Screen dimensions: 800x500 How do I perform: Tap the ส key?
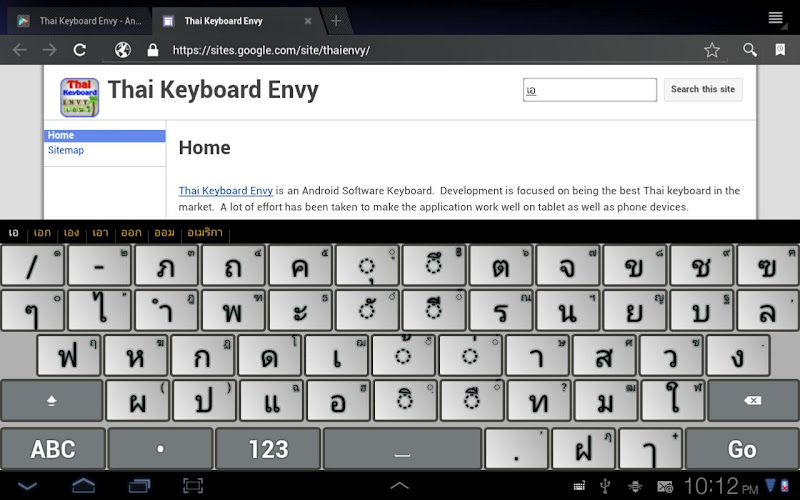point(604,356)
